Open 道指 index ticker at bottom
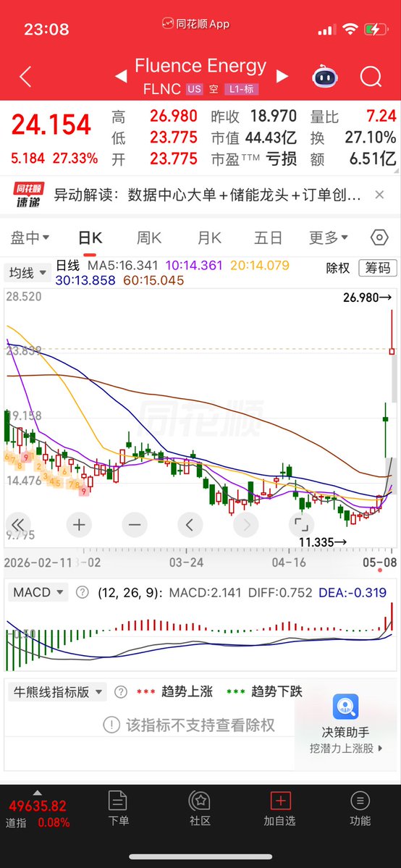The width and height of the screenshot is (401, 868). (x=38, y=814)
